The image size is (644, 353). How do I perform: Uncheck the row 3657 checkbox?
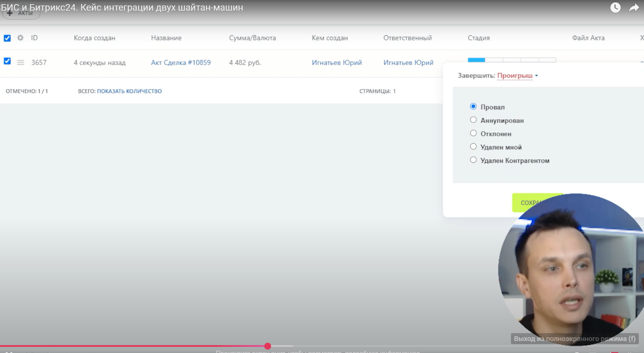[x=7, y=61]
